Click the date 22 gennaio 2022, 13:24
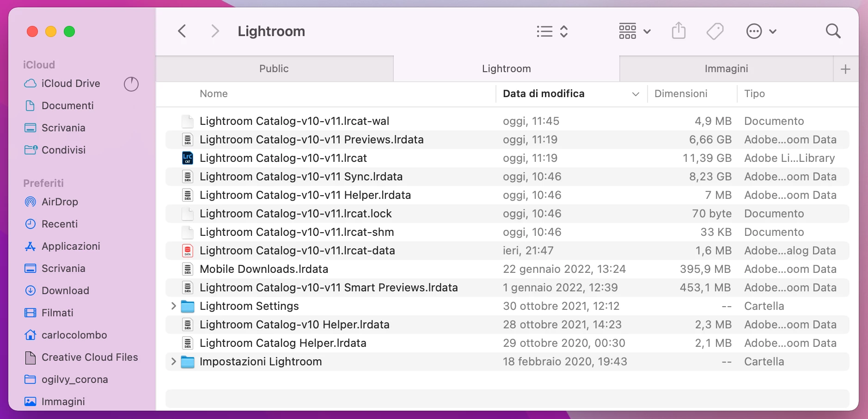Screen dimensions: 868x419 pyautogui.click(x=564, y=269)
